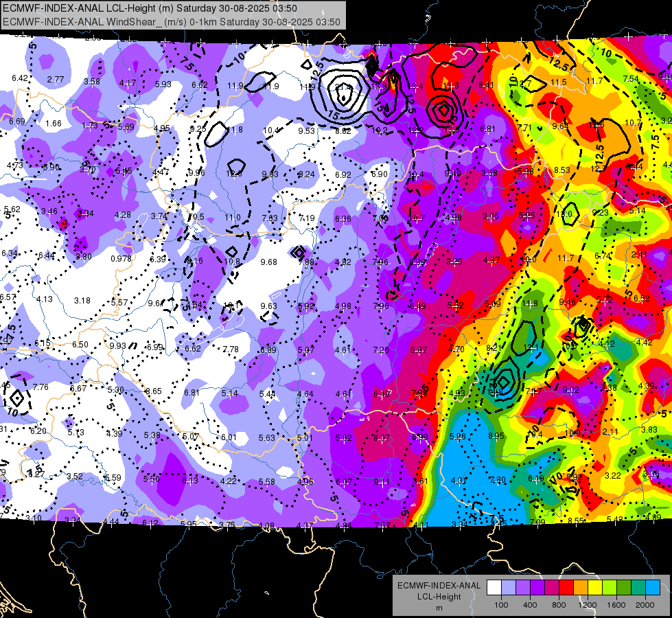Click the wind shear value '8.65'
Screen dimensions: 672x618
point(154,391)
